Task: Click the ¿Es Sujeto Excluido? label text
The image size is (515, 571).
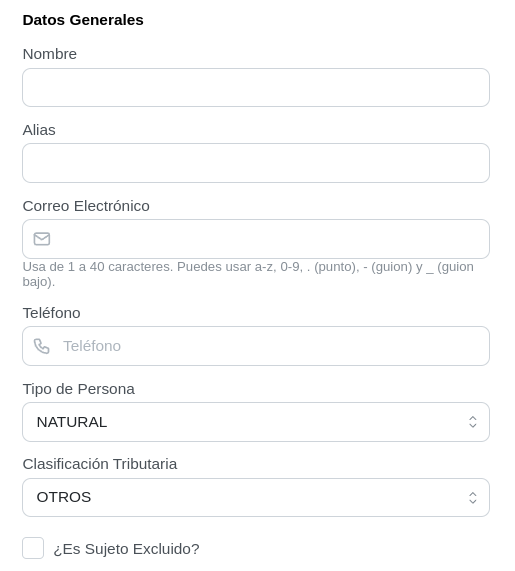Action: pyautogui.click(x=126, y=549)
